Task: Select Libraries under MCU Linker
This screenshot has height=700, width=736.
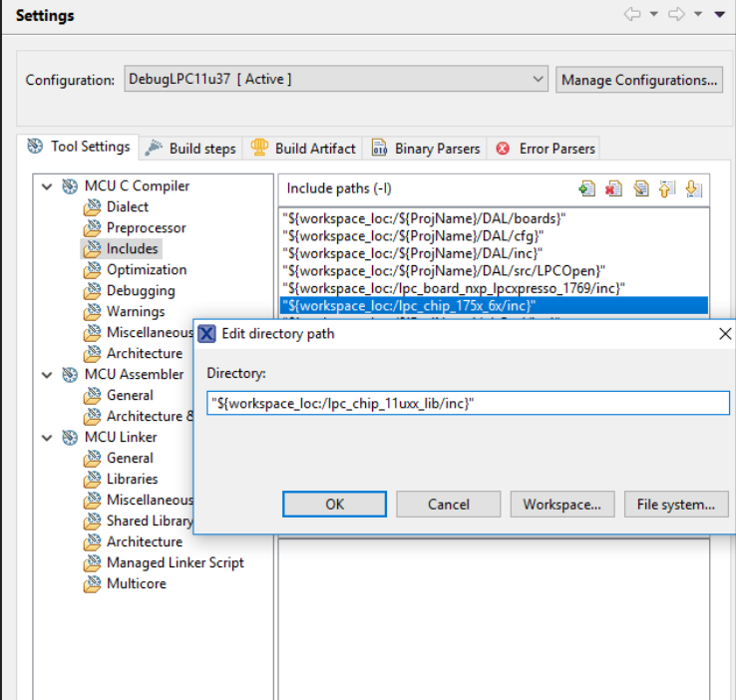Action: [x=132, y=479]
